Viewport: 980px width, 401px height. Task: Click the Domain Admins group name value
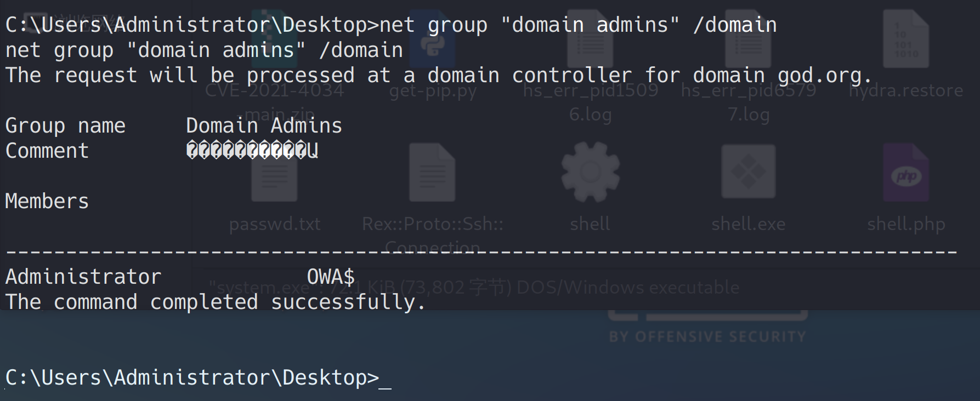[x=264, y=125]
